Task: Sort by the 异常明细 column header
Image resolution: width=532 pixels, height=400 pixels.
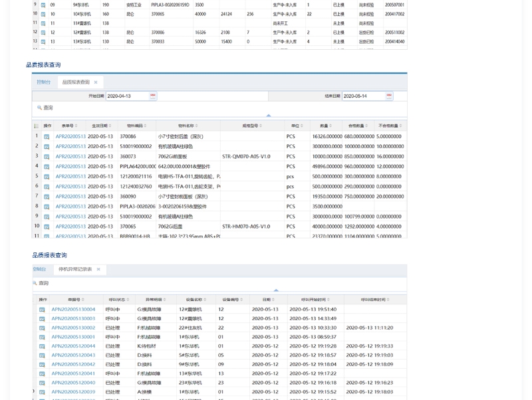Action: tap(156, 300)
